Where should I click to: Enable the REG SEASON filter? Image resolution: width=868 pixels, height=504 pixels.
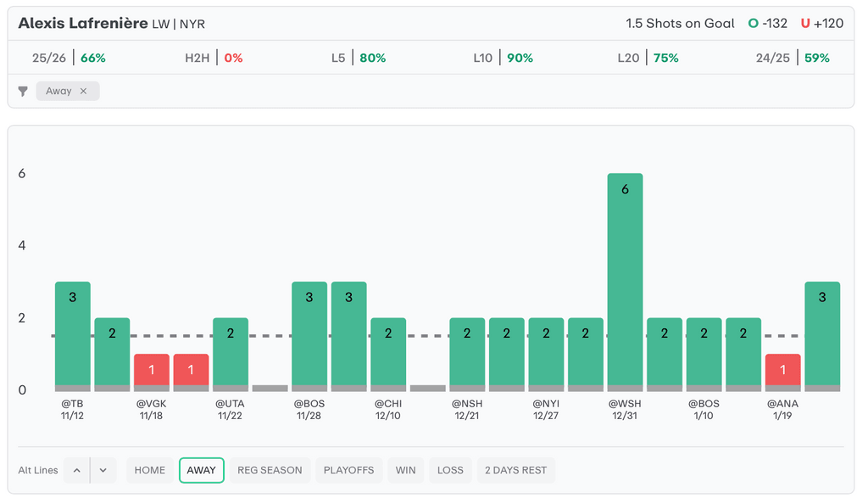coord(270,470)
